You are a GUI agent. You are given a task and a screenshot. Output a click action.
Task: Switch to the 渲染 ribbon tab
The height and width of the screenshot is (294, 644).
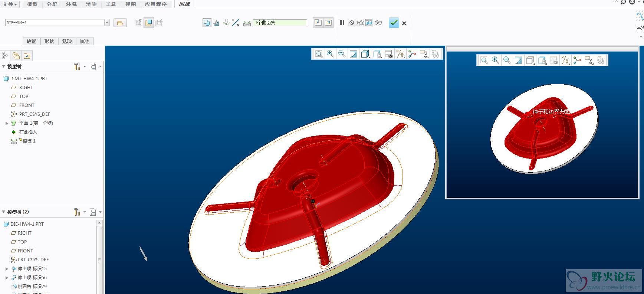(91, 4)
